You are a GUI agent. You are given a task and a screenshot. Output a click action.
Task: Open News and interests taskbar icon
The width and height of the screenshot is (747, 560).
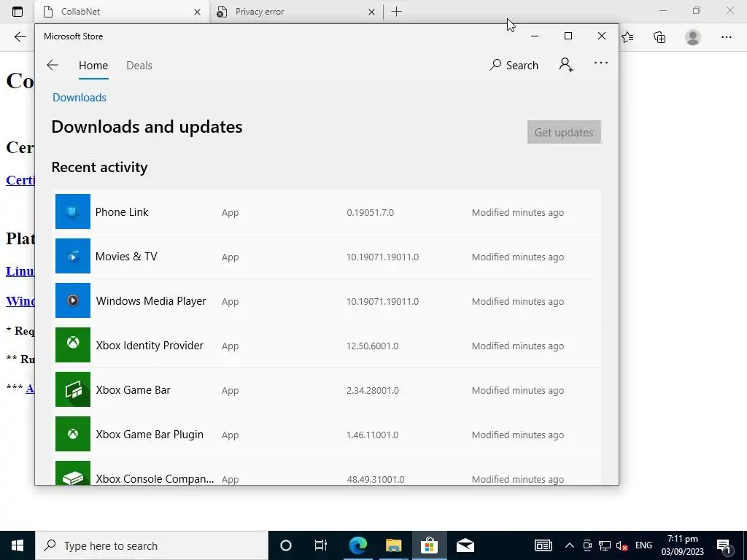[x=543, y=545]
